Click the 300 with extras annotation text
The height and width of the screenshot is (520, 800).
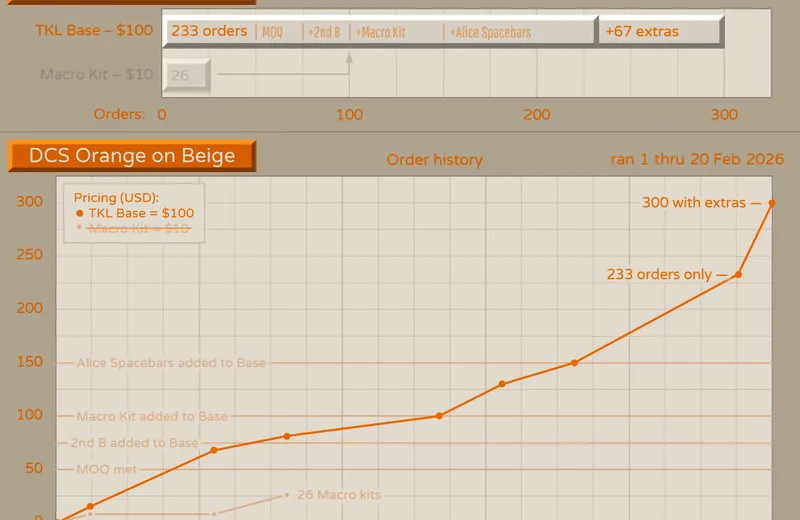point(694,203)
